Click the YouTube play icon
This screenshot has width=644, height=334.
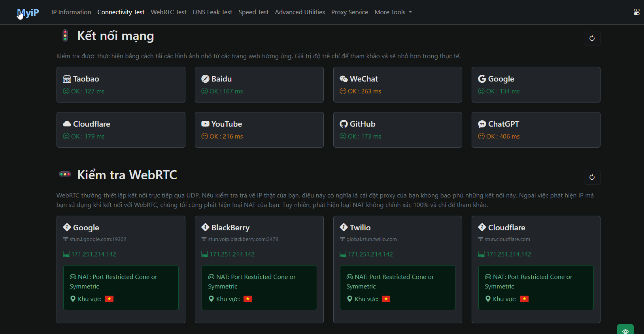205,124
